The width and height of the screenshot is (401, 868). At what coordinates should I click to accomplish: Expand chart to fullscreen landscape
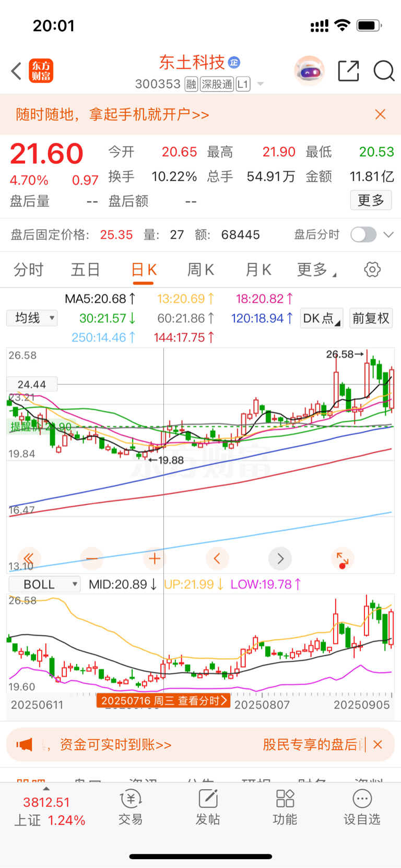click(343, 558)
